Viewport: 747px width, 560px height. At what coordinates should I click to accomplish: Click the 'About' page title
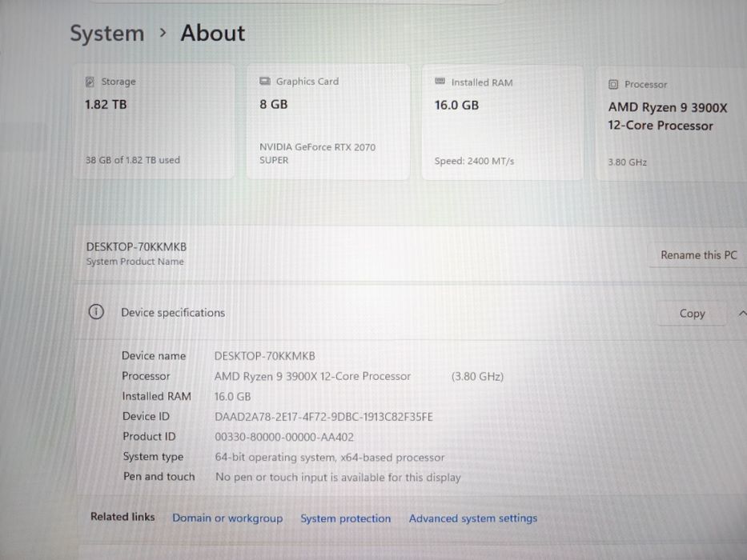212,34
